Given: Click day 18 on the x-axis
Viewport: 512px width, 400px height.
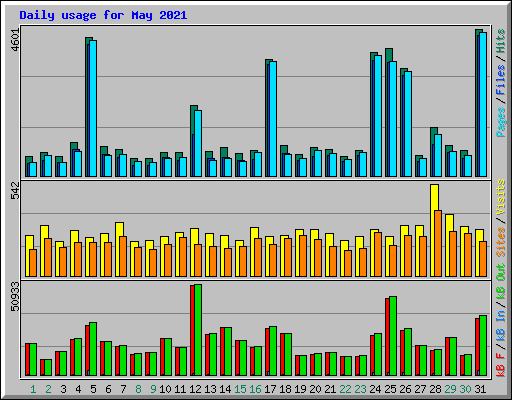Looking at the screenshot, I should click(x=285, y=389).
